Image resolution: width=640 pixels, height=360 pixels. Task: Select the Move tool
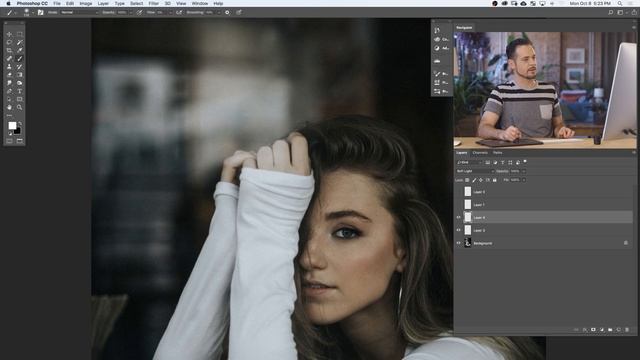[x=9, y=34]
